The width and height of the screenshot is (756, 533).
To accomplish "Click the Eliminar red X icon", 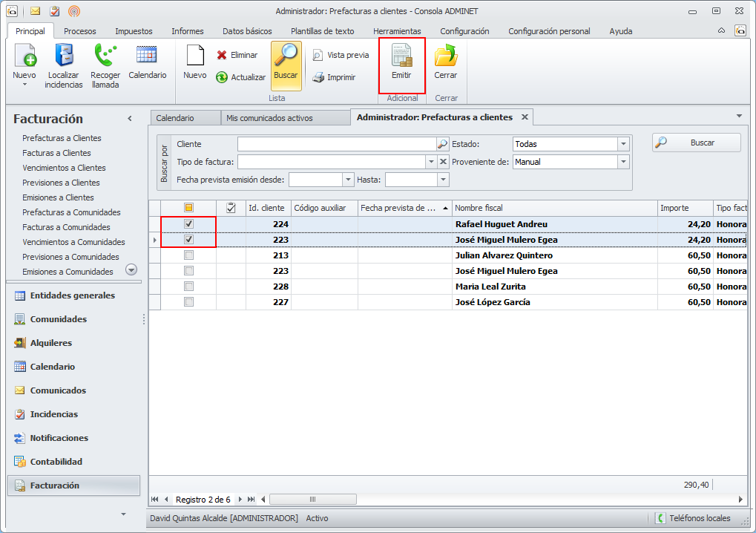I will pos(222,55).
